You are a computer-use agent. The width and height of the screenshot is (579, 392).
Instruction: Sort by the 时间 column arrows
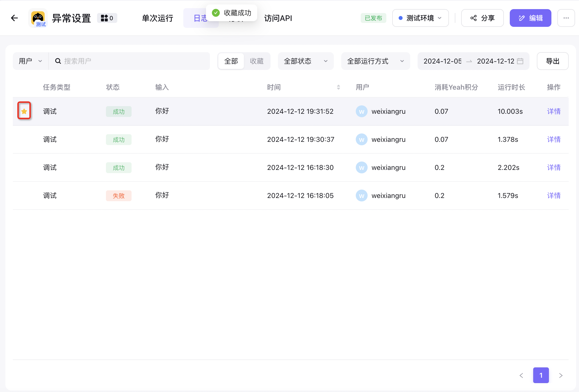coord(338,87)
